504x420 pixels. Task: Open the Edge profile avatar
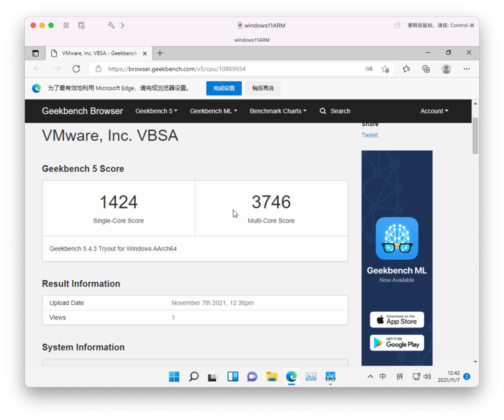[446, 69]
